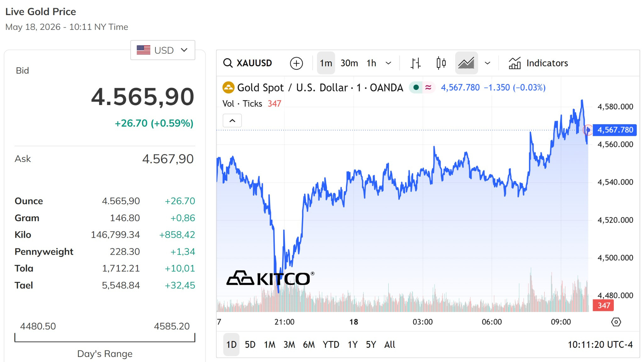Click the 4,567.780 current price label
Viewport: 644px width, 362px height.
pos(615,130)
